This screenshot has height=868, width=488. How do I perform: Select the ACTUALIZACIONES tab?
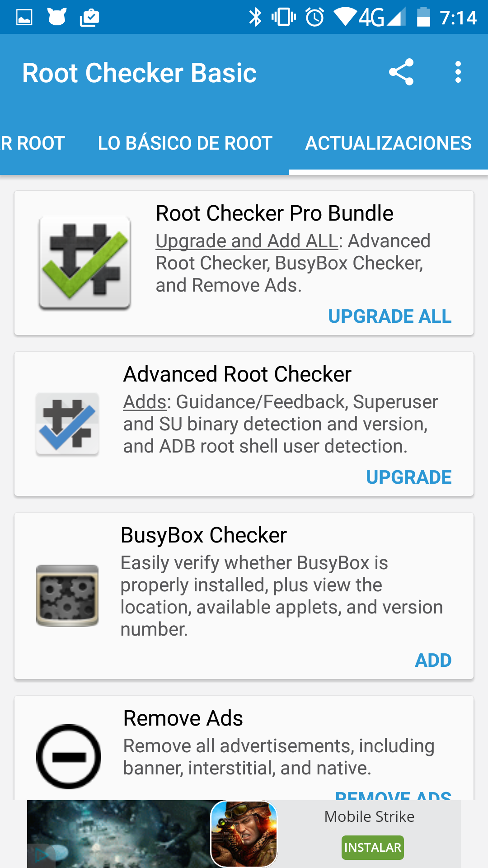388,143
